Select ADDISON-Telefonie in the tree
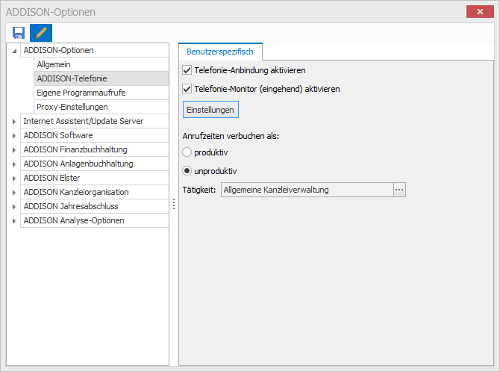The image size is (500, 372). coord(101,79)
